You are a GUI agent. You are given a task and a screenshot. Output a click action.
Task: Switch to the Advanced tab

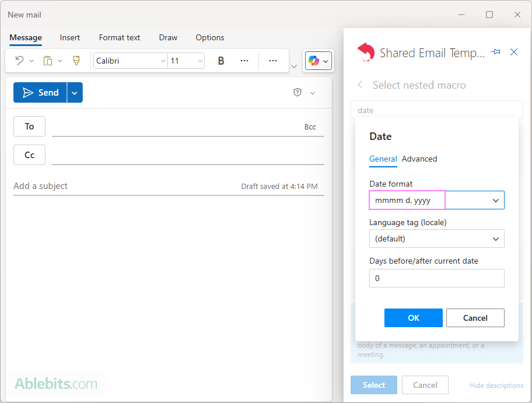419,159
